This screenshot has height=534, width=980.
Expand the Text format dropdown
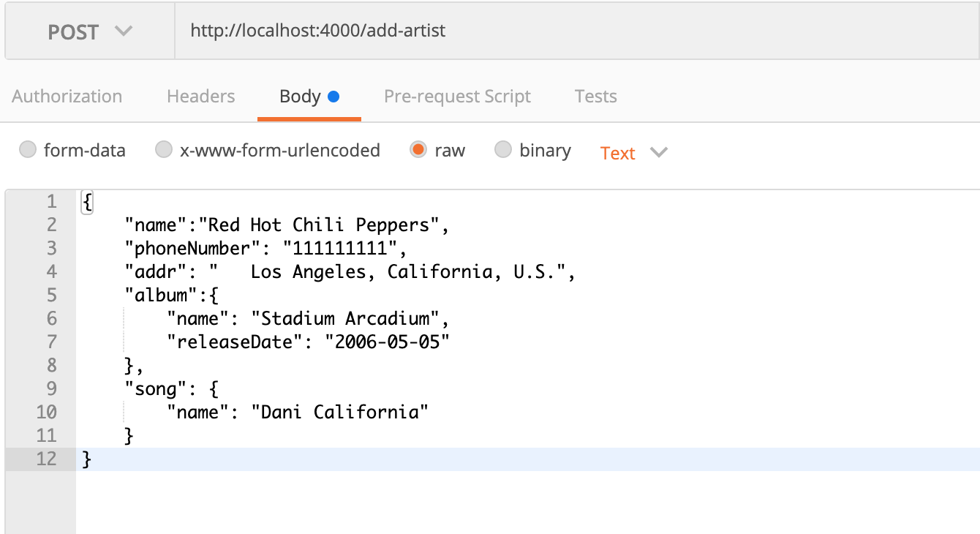click(x=618, y=153)
